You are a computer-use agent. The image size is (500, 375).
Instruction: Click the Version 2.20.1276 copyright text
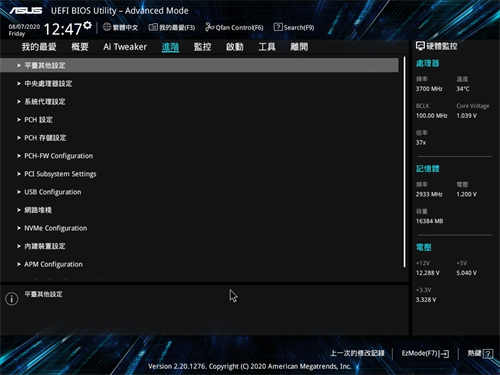pos(250,366)
